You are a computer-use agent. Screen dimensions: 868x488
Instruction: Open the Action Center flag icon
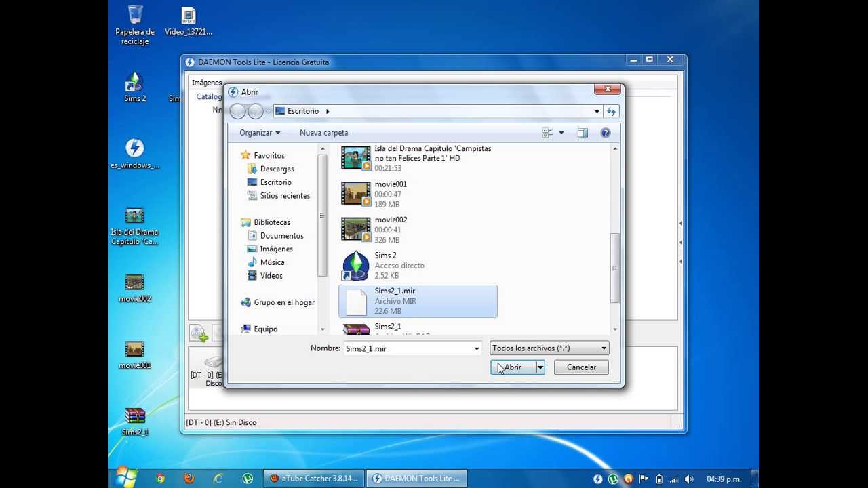644,479
